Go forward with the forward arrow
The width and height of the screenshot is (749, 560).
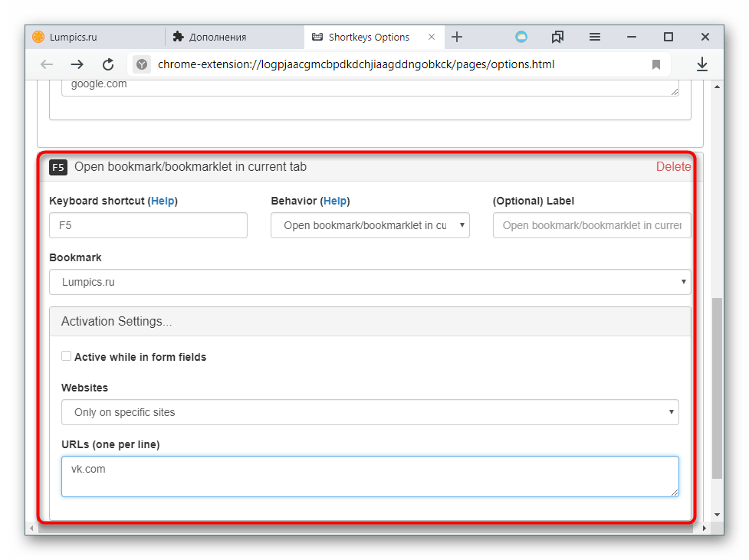77,64
